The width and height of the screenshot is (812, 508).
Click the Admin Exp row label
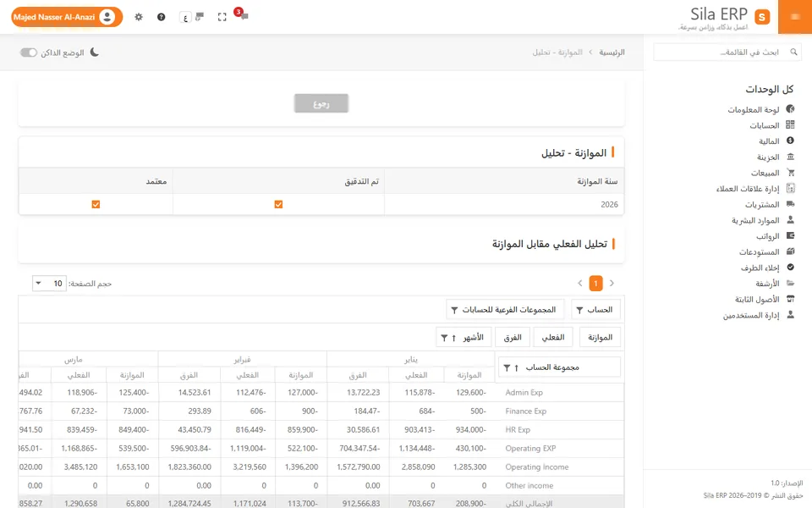[x=524, y=392]
